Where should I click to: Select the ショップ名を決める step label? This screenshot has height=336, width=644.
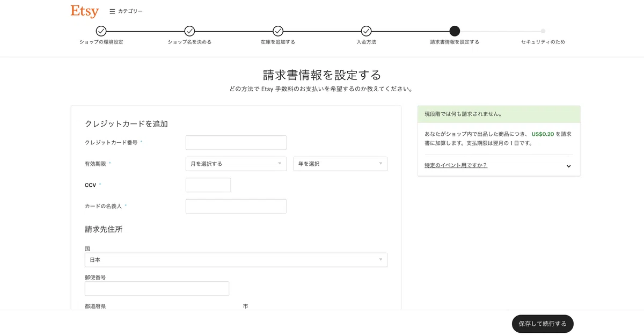189,42
